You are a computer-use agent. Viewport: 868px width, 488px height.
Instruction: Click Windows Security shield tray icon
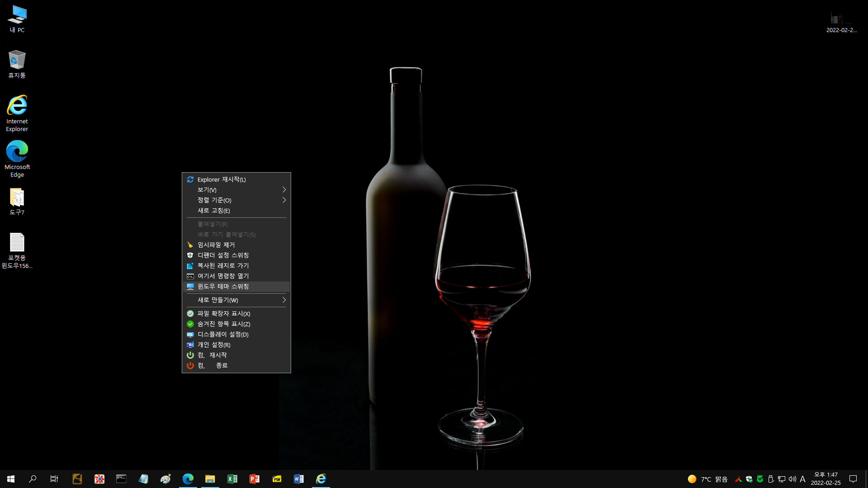(x=749, y=479)
